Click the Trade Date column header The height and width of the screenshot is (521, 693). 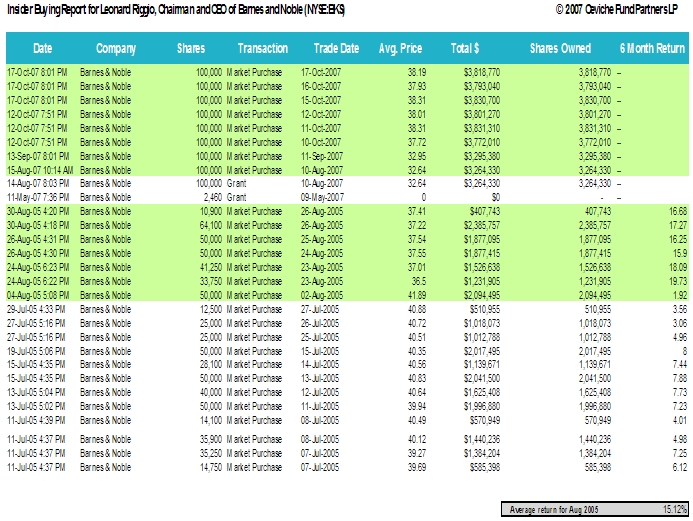pyautogui.click(x=336, y=48)
